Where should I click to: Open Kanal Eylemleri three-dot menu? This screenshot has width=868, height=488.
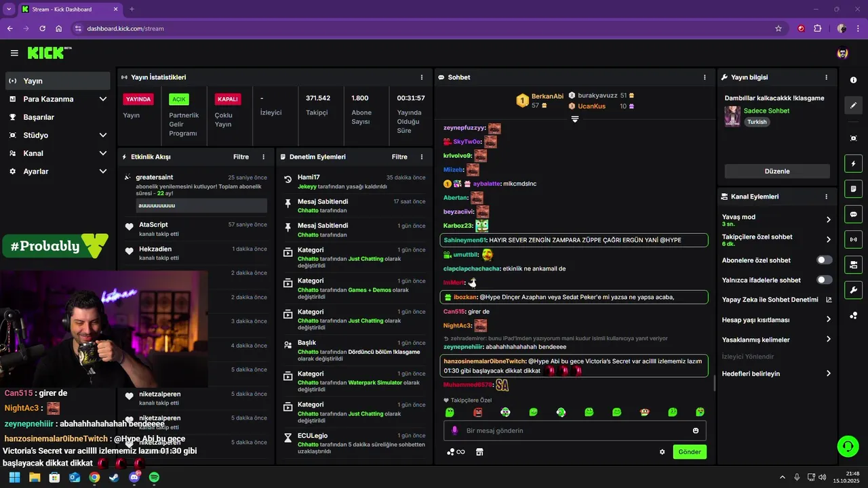click(826, 197)
